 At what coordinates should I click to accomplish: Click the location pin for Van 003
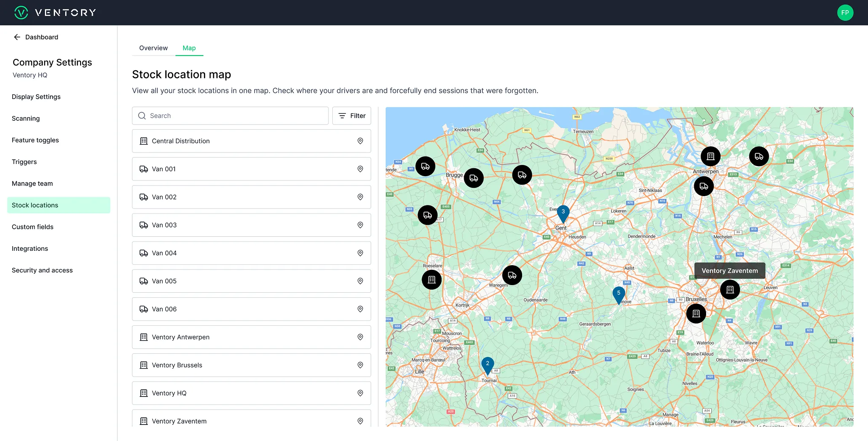point(360,225)
